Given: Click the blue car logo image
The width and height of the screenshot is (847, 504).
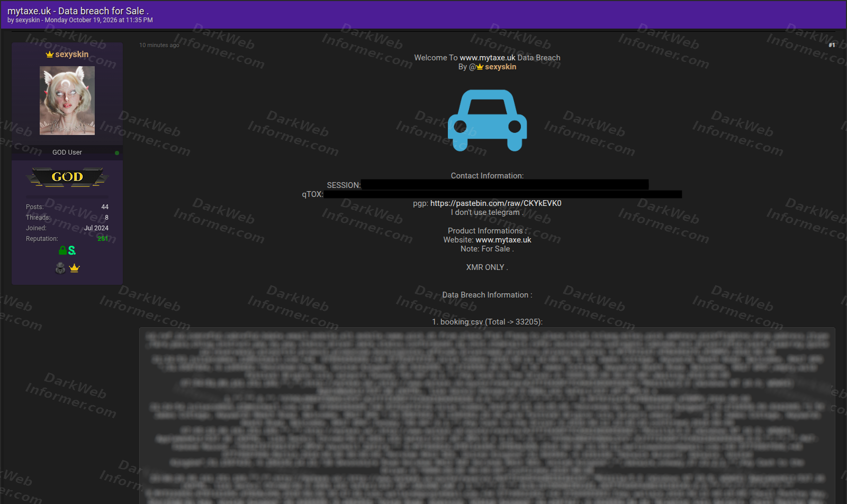Looking at the screenshot, I should pos(487,120).
